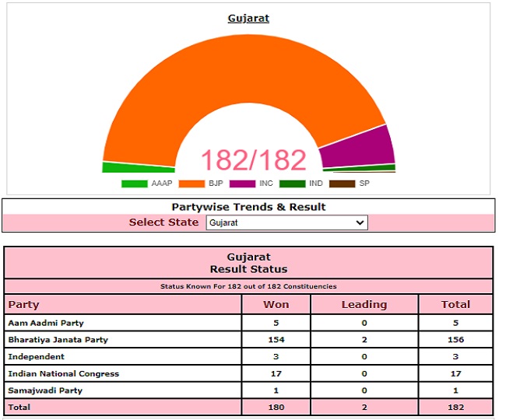Click the SP brown legend swatch
Screen dimensions: 506x420
[x=342, y=184]
